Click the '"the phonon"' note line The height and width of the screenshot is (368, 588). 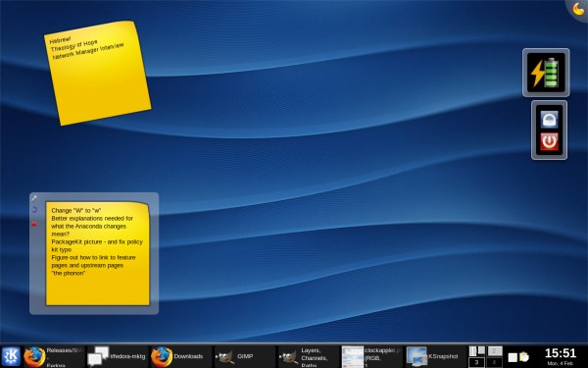(x=69, y=274)
